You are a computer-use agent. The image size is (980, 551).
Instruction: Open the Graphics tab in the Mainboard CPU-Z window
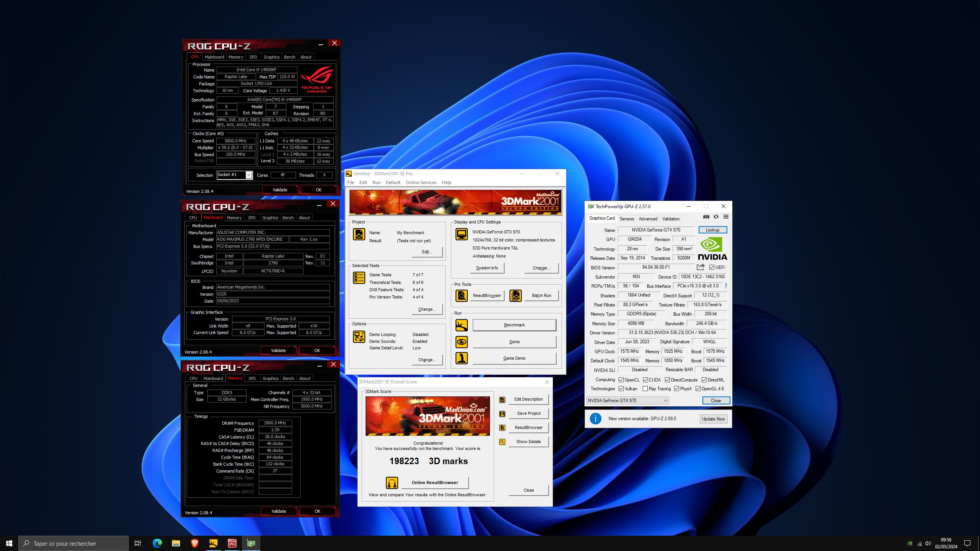click(x=270, y=218)
